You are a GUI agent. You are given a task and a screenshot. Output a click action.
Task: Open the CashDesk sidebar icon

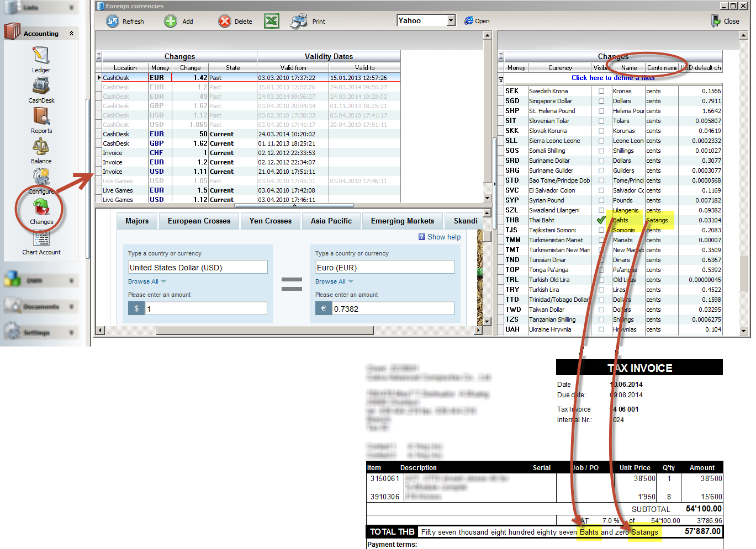click(41, 86)
